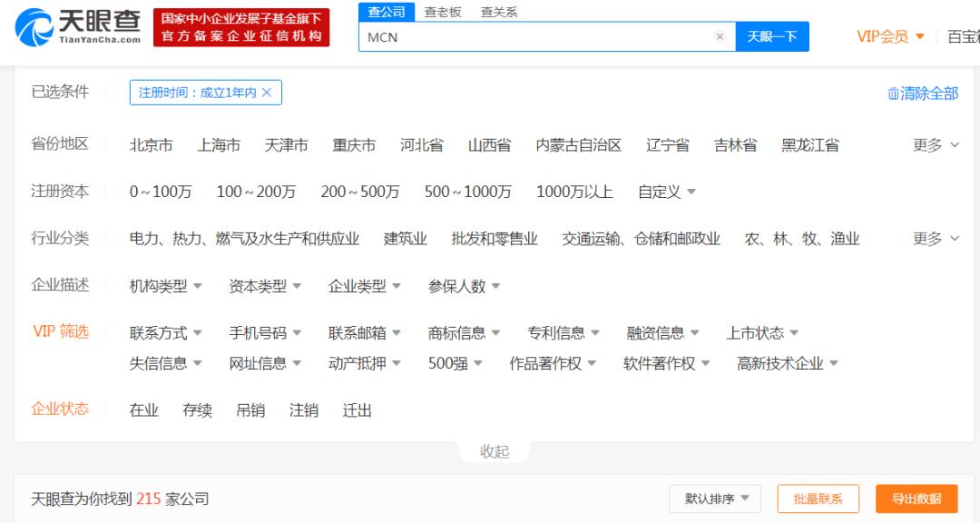
Task: Open 上市状态 filter dropdown
Action: 761,333
